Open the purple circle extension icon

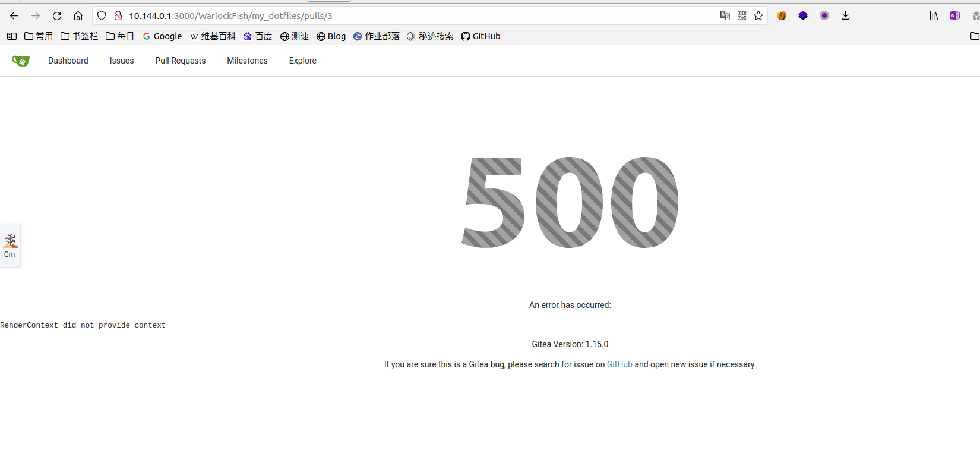pyautogui.click(x=824, y=16)
